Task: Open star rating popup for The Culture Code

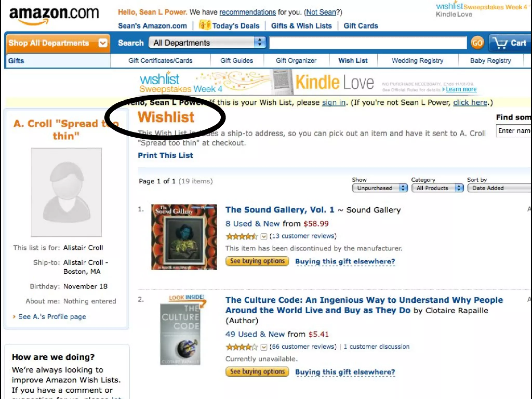Action: 264,347
